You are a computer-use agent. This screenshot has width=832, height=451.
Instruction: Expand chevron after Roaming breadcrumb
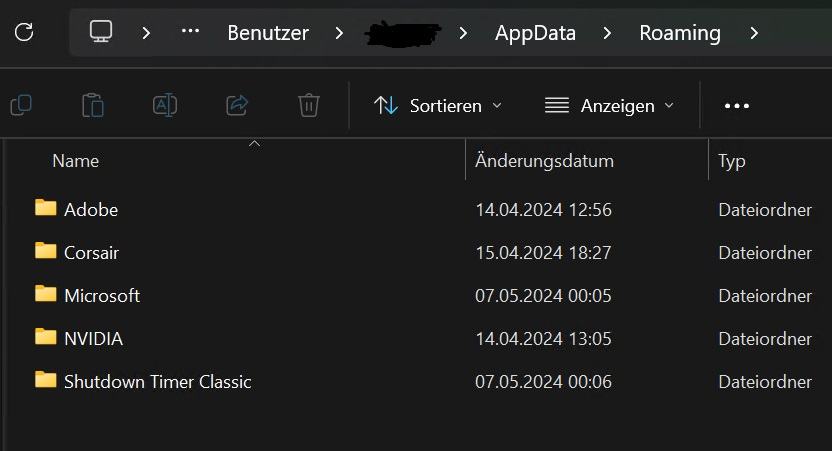click(754, 32)
